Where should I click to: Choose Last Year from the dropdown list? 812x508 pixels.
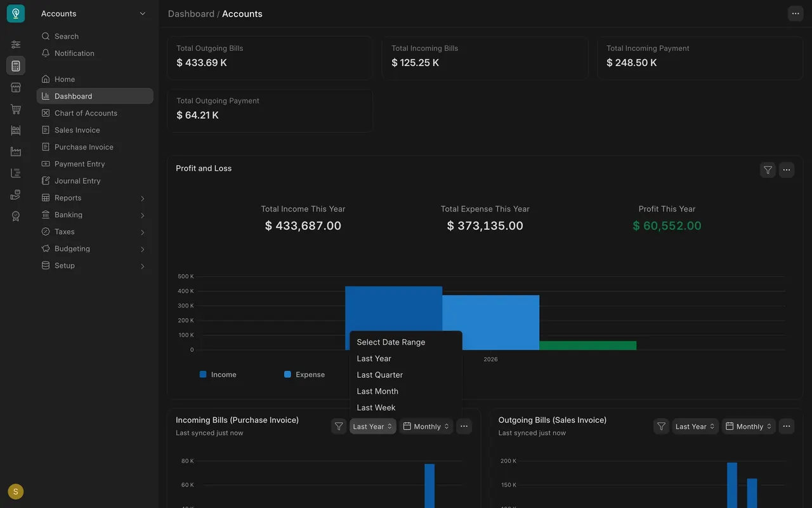406,359
